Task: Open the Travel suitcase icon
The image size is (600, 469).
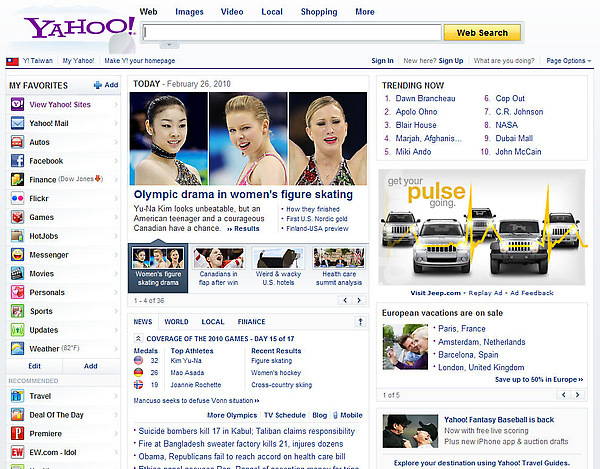Action: point(17,396)
